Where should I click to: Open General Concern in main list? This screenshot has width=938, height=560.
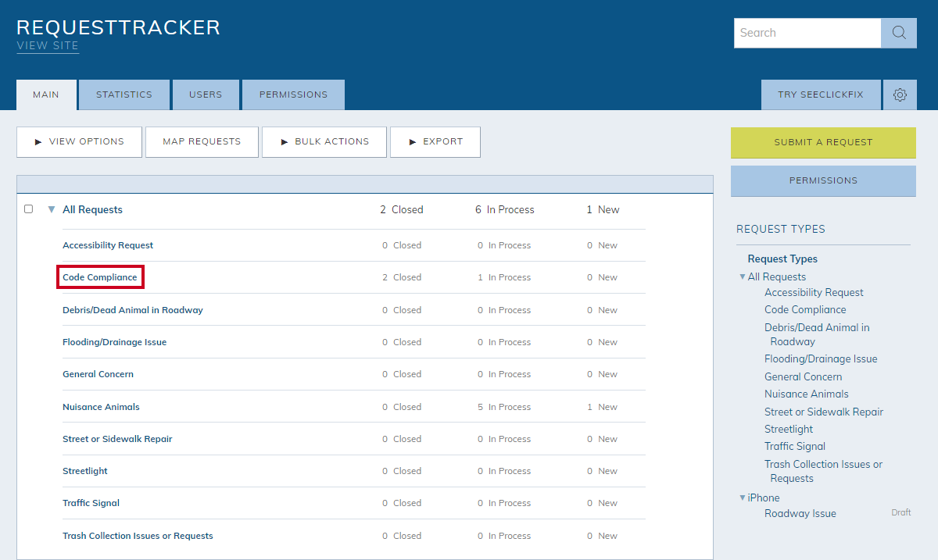(98, 374)
